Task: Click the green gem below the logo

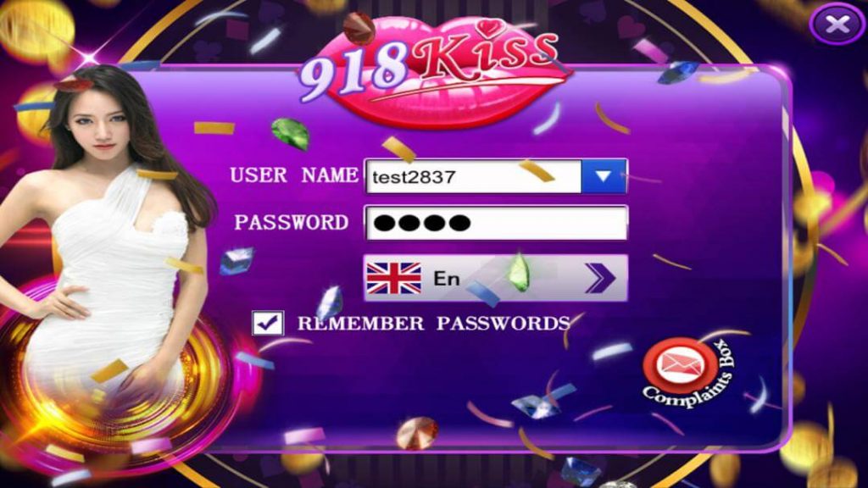Action: pyautogui.click(x=291, y=134)
